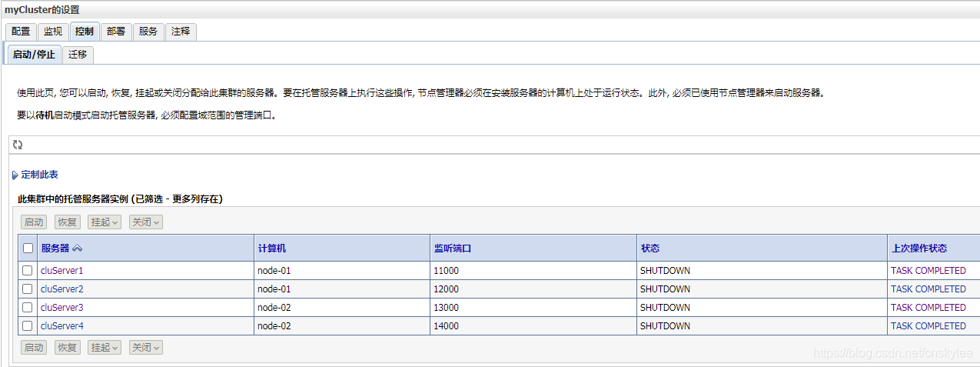Click the table caption 此集群中的托管服务器实例
The height and width of the screenshot is (367, 980).
74,199
